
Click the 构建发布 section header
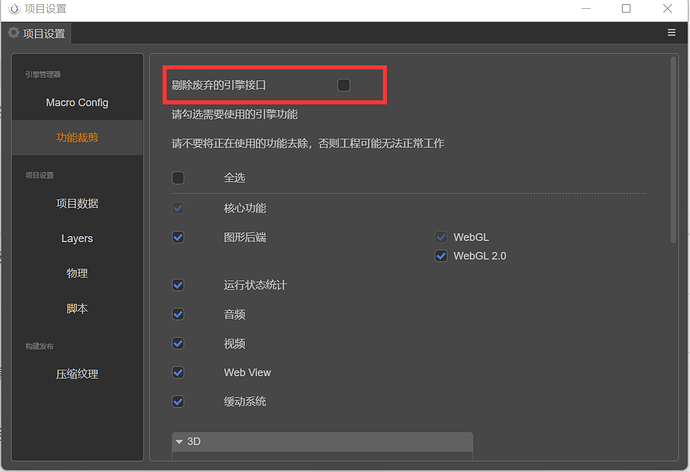point(39,346)
